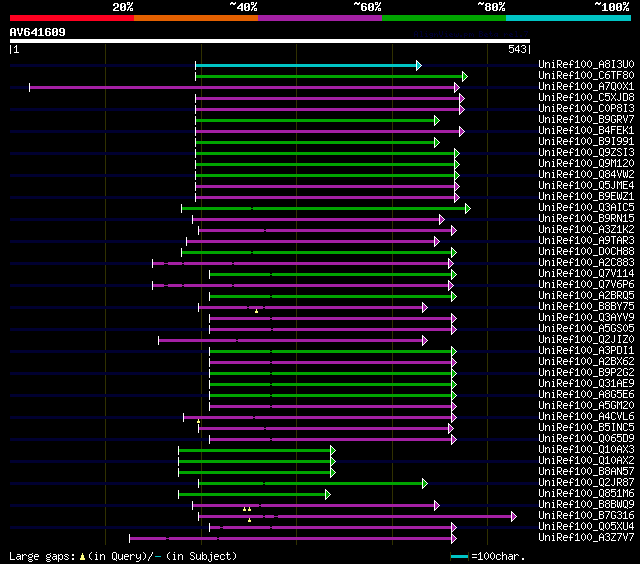Select UniRef100_A2C883 label

coord(586,263)
